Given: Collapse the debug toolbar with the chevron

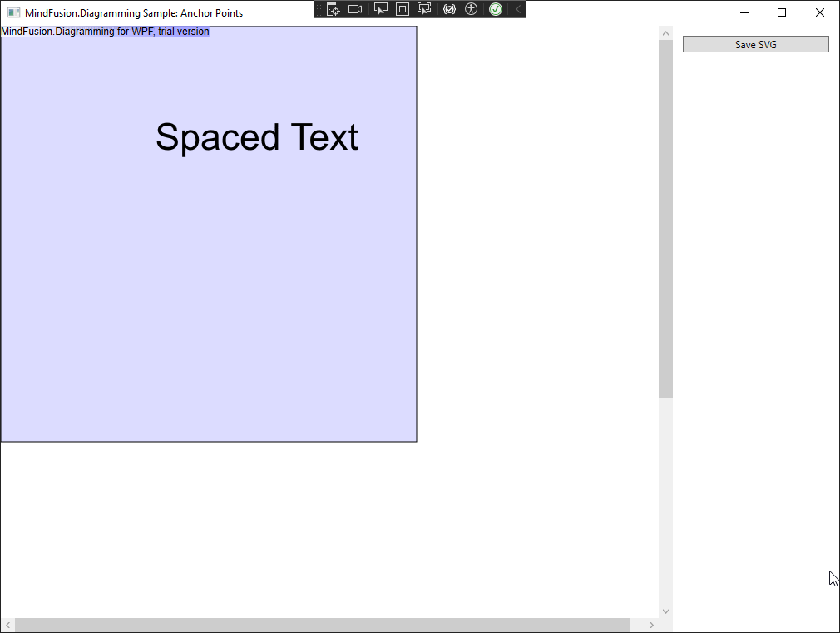Looking at the screenshot, I should pyautogui.click(x=518, y=9).
